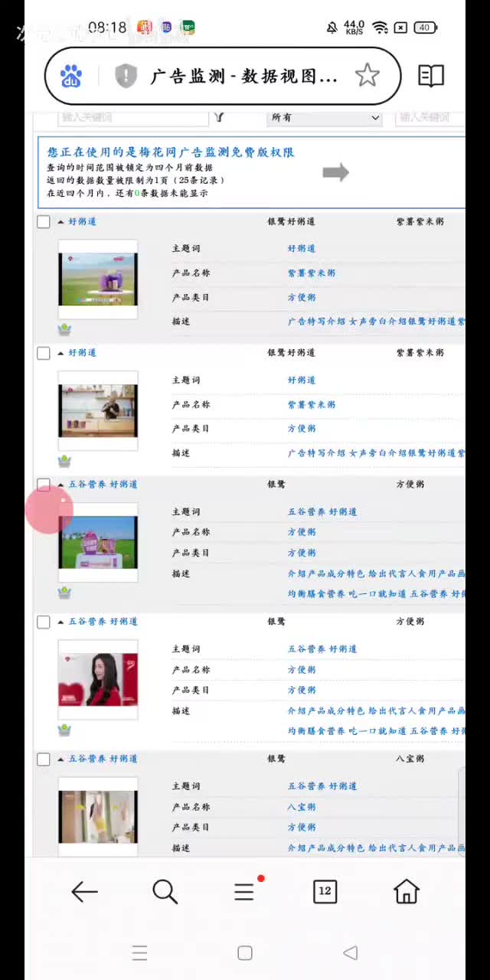Tick checkbox of the 八宝粥 row
The height and width of the screenshot is (980, 490).
[44, 759]
